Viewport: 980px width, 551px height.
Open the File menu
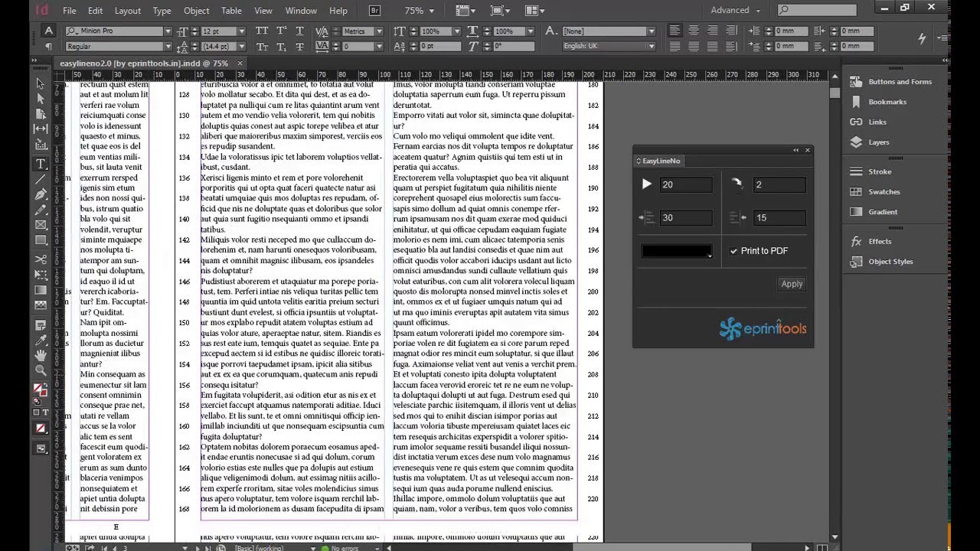pyautogui.click(x=70, y=11)
